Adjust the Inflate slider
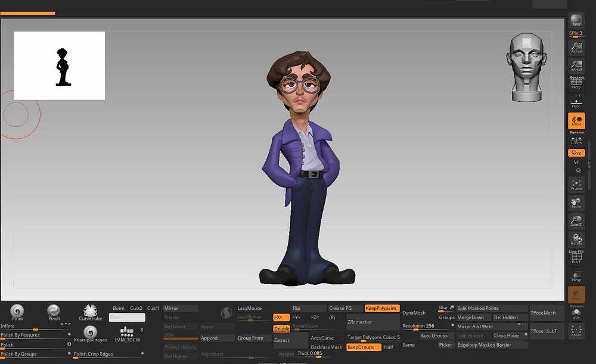 pos(35,327)
